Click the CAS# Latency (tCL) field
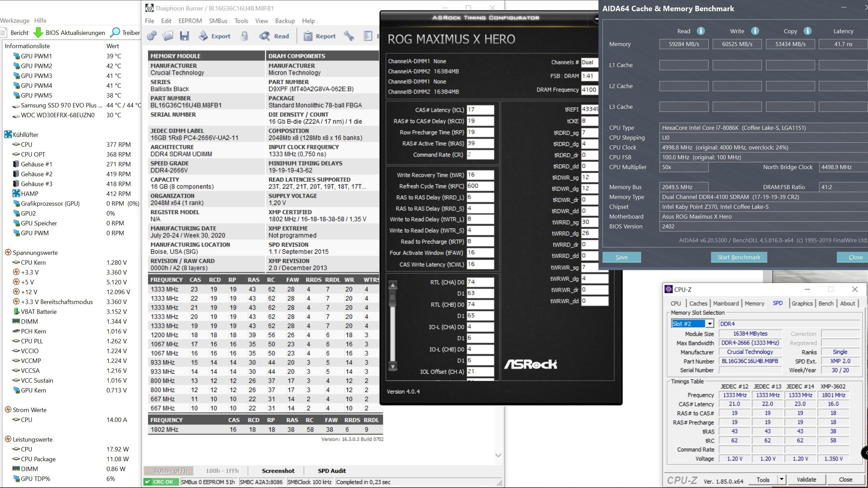 [x=480, y=110]
